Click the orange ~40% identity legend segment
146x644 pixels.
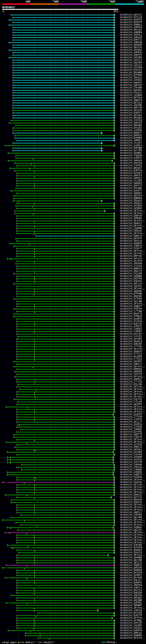pyautogui.click(x=45, y=4)
